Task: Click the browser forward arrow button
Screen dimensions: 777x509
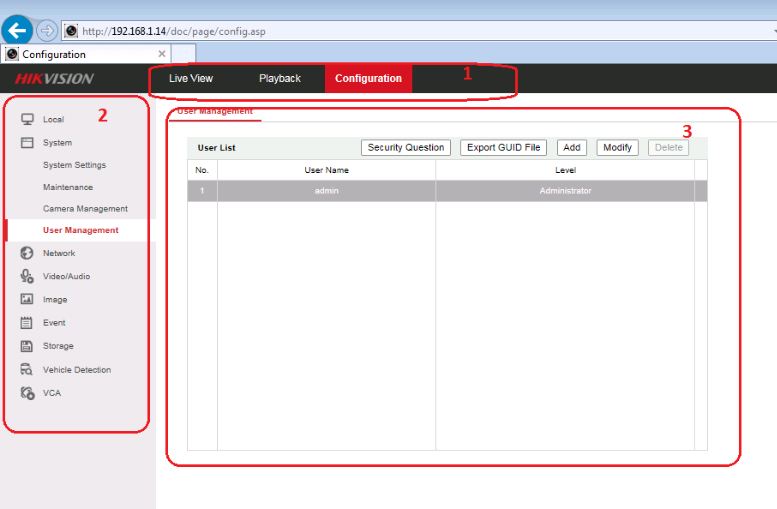Action: coord(47,31)
